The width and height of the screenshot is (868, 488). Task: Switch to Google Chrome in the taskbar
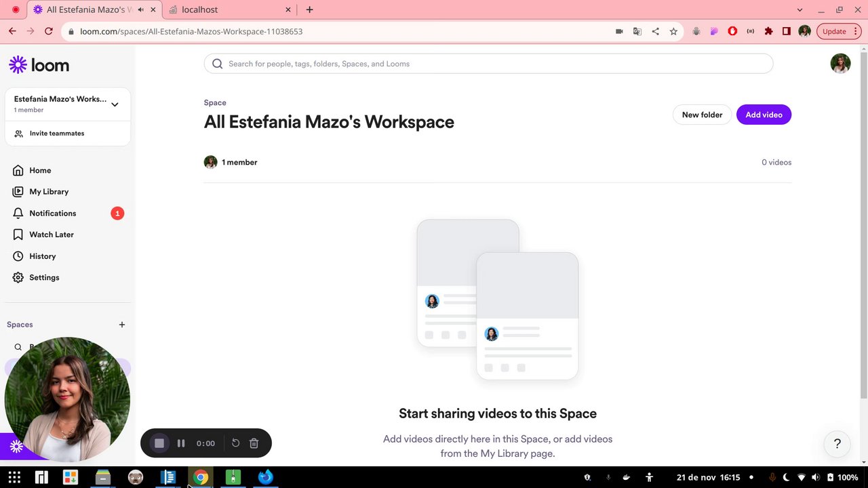click(201, 477)
